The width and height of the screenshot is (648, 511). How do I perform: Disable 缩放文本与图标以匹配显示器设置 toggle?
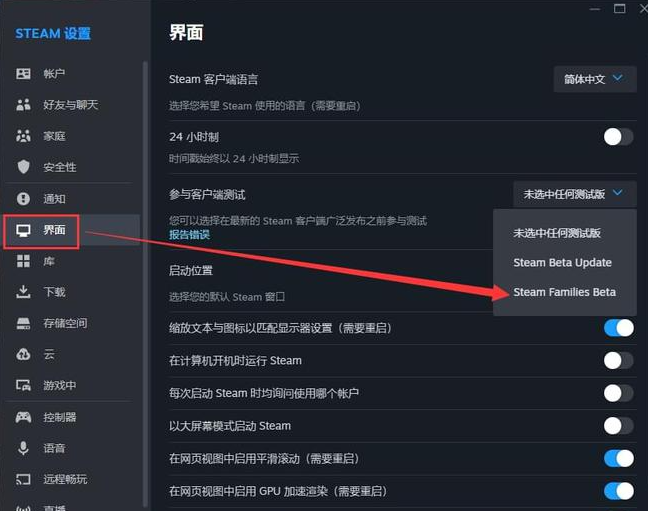click(618, 328)
